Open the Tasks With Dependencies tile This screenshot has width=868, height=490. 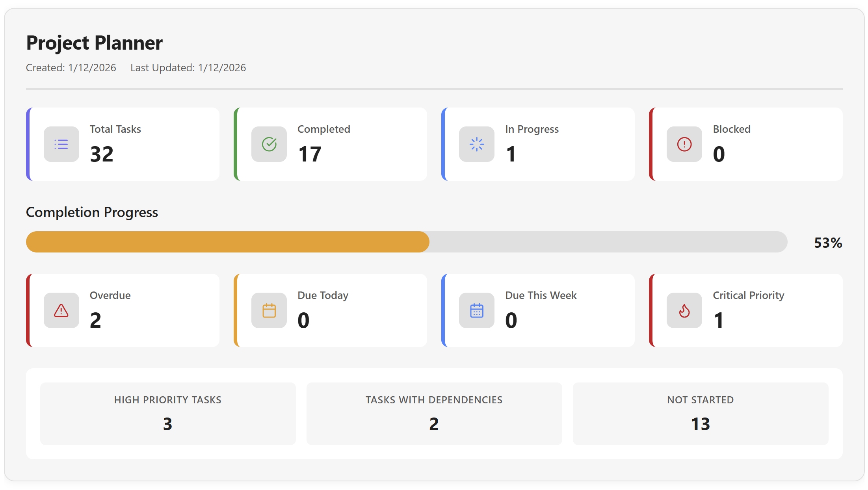point(434,414)
